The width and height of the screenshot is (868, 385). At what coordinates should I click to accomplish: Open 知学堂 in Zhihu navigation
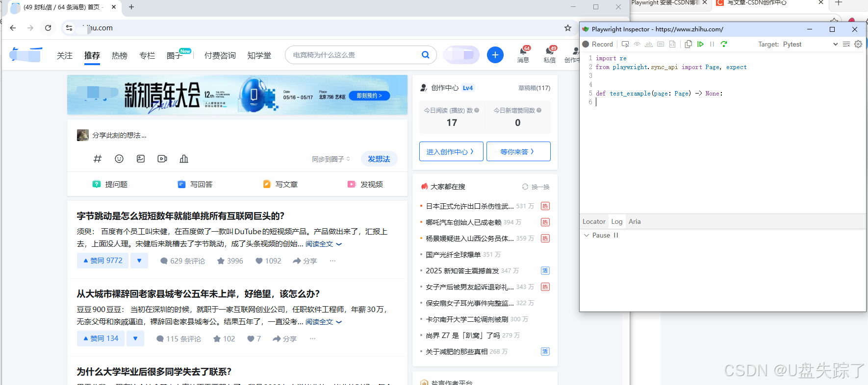259,55
